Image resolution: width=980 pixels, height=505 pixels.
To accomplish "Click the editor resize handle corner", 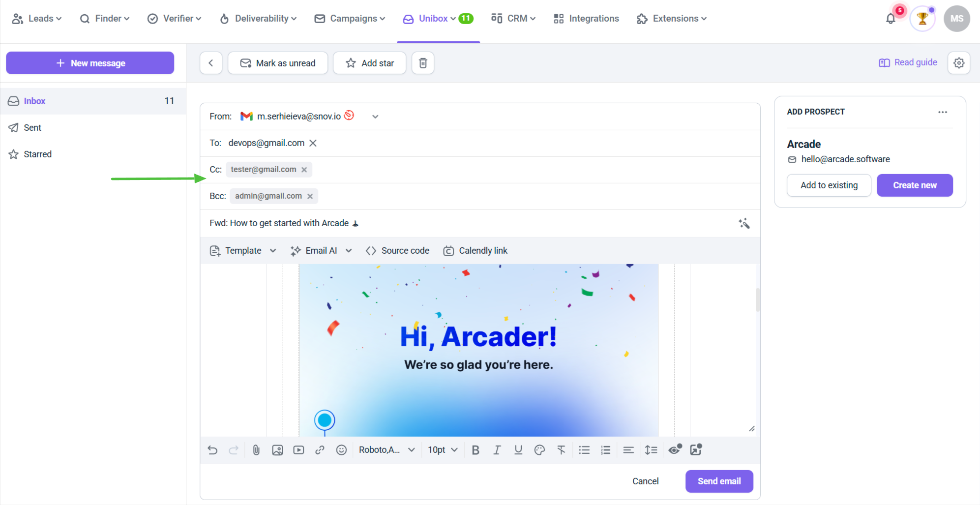I will pos(751,429).
